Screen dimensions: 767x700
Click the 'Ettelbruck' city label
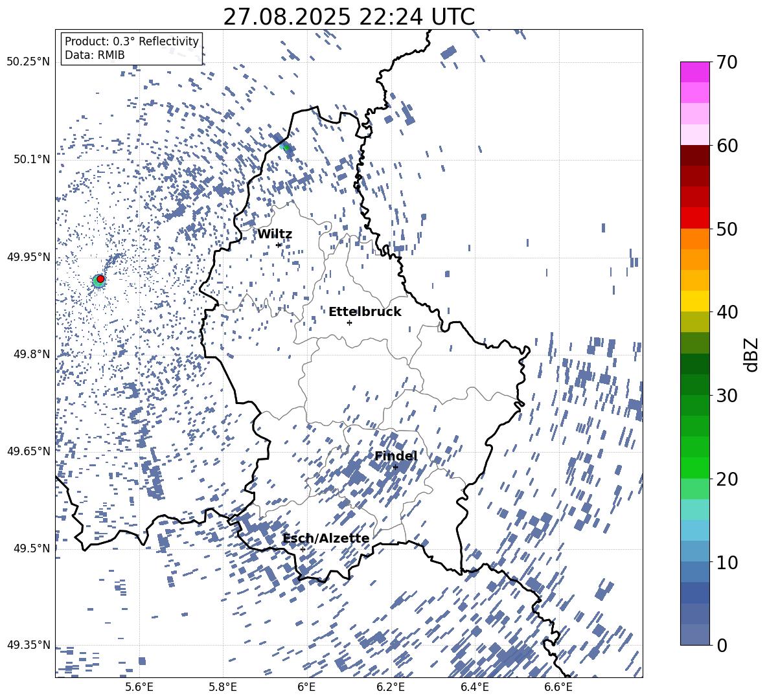[365, 312]
